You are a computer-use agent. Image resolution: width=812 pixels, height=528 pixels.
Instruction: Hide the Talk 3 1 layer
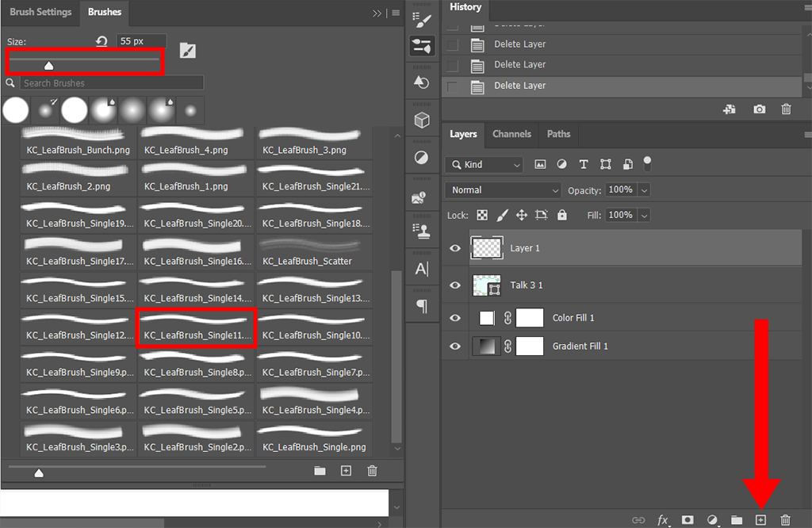[455, 285]
